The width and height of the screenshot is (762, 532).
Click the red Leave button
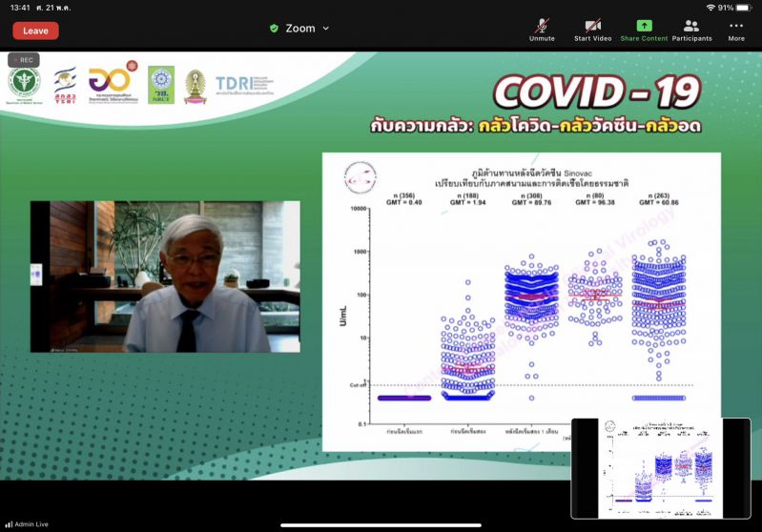(35, 31)
